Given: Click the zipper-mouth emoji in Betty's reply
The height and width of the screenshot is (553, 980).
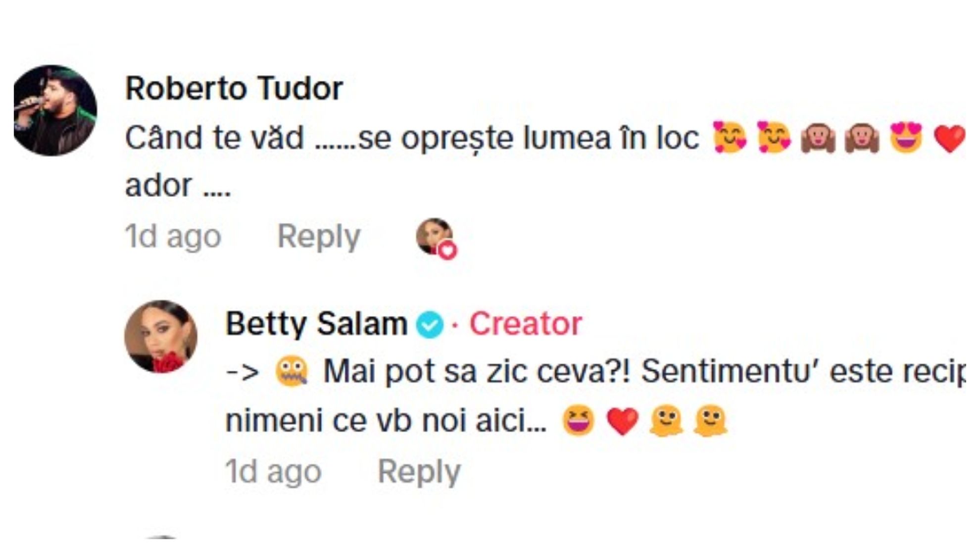Looking at the screenshot, I should pos(292,372).
